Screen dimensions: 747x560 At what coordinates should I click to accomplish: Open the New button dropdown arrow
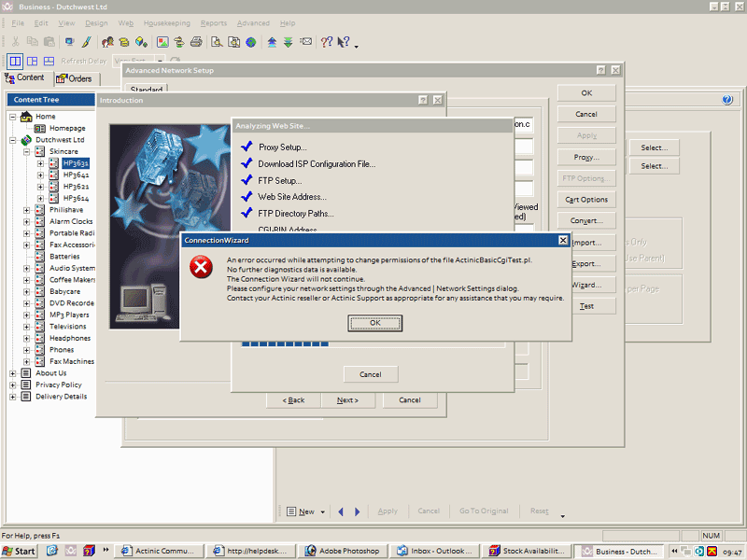click(x=323, y=512)
